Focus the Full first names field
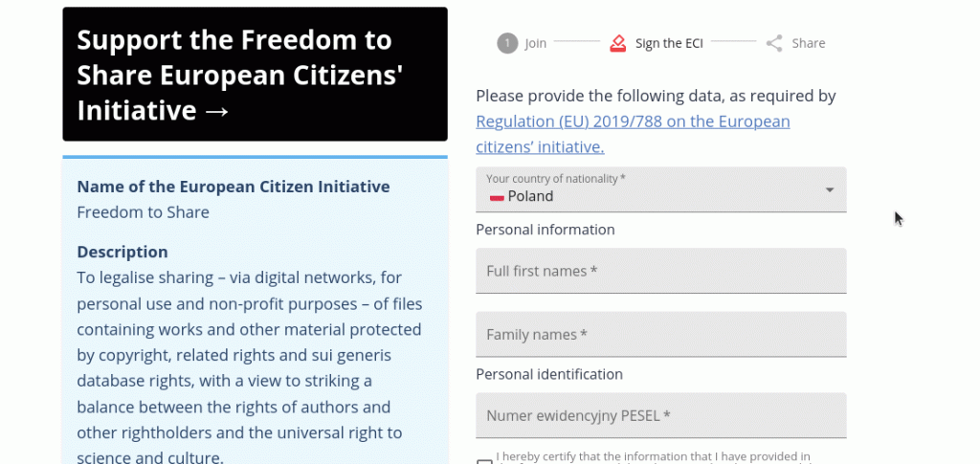 click(x=660, y=271)
